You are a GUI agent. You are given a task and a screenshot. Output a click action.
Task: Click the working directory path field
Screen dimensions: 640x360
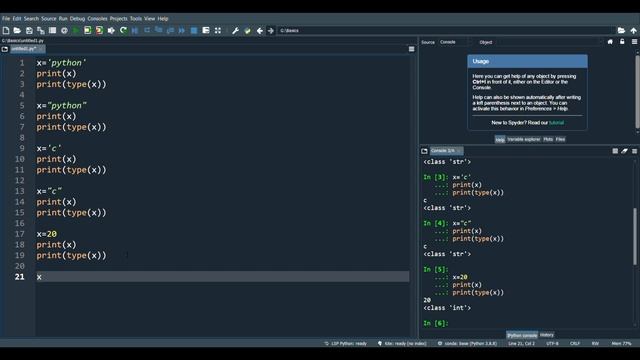coord(446,31)
